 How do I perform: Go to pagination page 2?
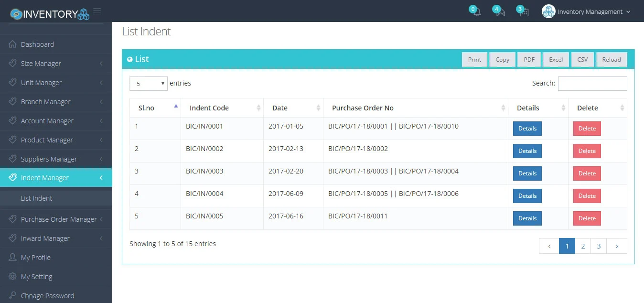[583, 246]
